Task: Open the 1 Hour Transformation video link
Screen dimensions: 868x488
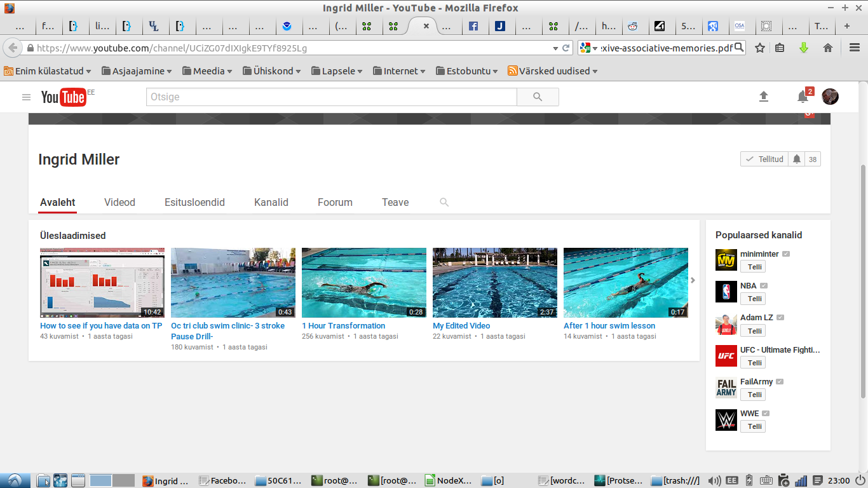Action: [x=343, y=325]
